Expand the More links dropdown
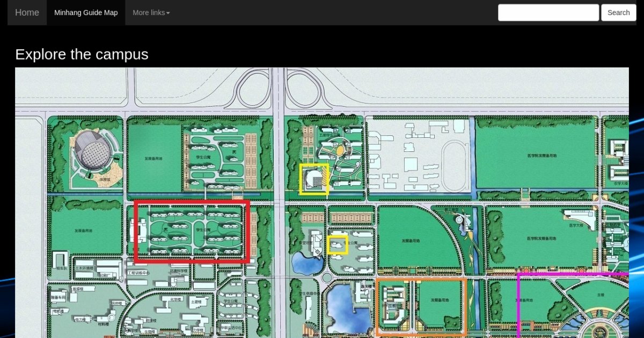Screen dimensions: 644x338 point(151,12)
